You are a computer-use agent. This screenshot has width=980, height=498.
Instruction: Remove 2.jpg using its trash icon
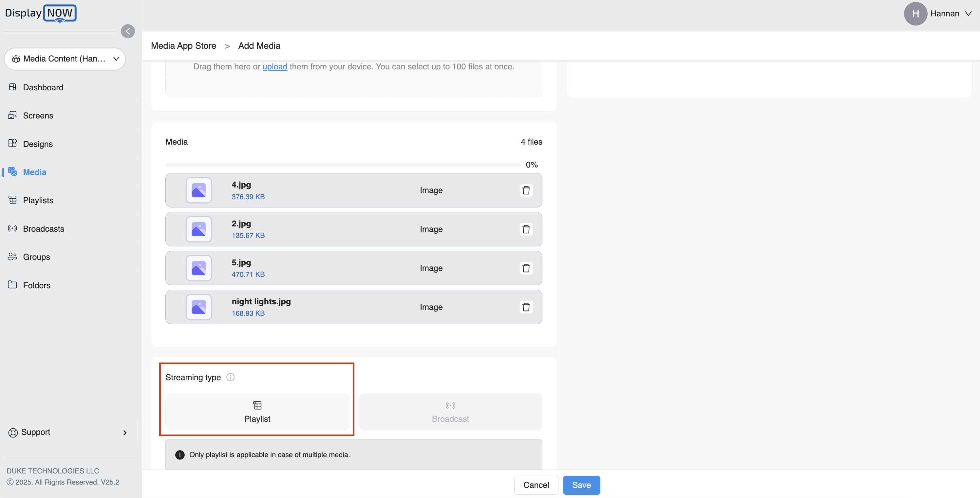point(526,229)
